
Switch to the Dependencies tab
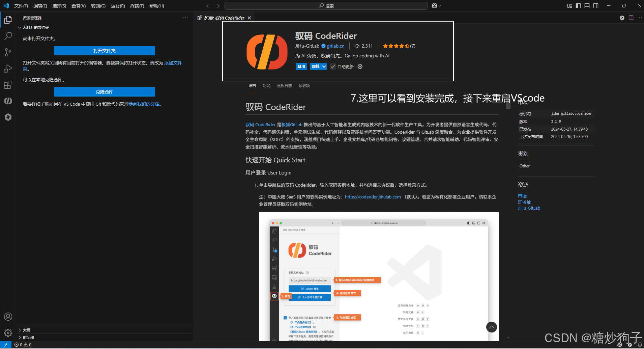pos(304,86)
